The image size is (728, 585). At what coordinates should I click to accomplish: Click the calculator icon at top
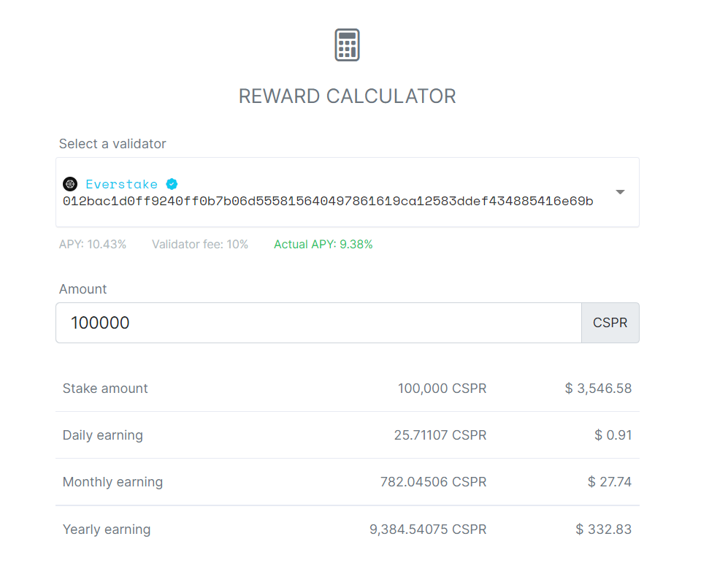click(x=347, y=45)
